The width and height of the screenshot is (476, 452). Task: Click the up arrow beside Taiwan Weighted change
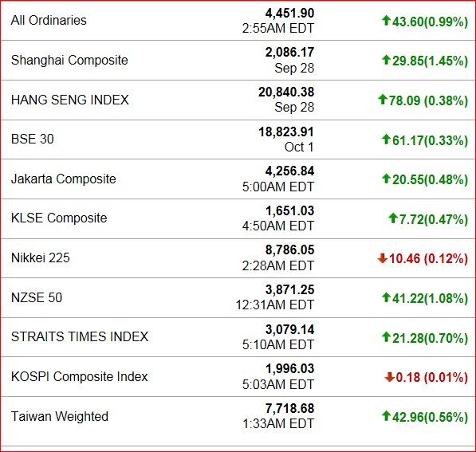point(386,416)
